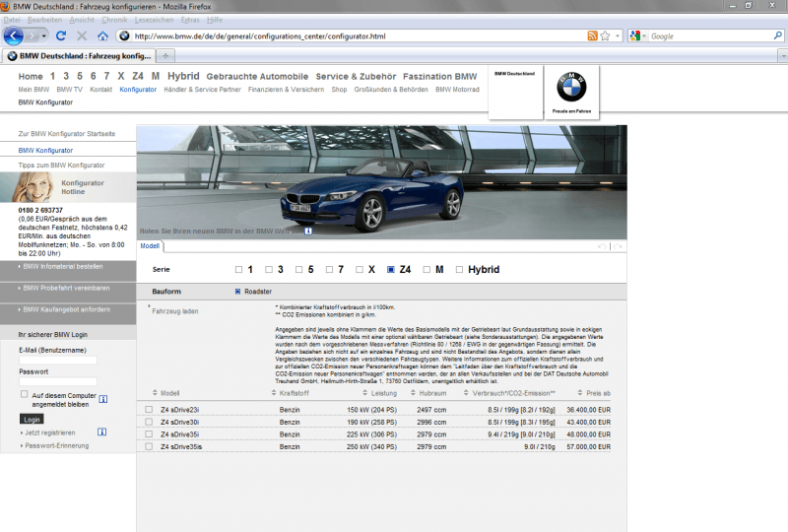Open Fahrzeug laden link

(175, 311)
